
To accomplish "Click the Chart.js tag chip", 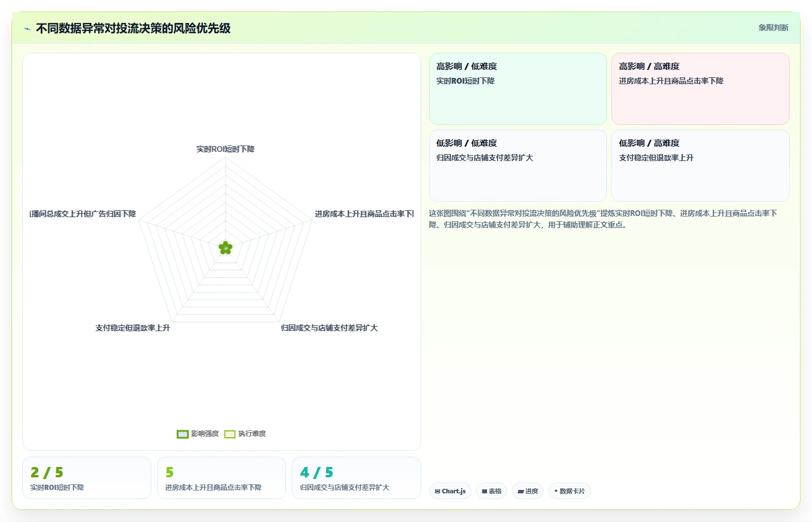I will tap(450, 491).
